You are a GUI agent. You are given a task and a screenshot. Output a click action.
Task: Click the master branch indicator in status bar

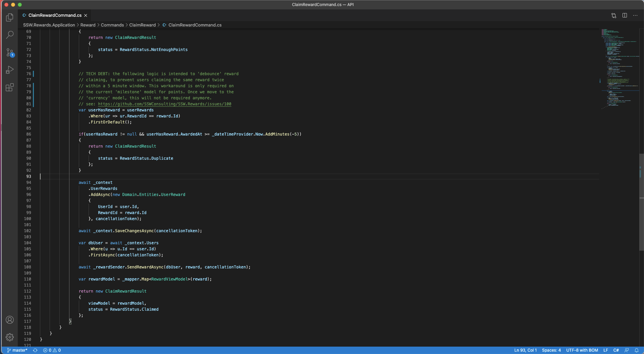click(x=17, y=350)
